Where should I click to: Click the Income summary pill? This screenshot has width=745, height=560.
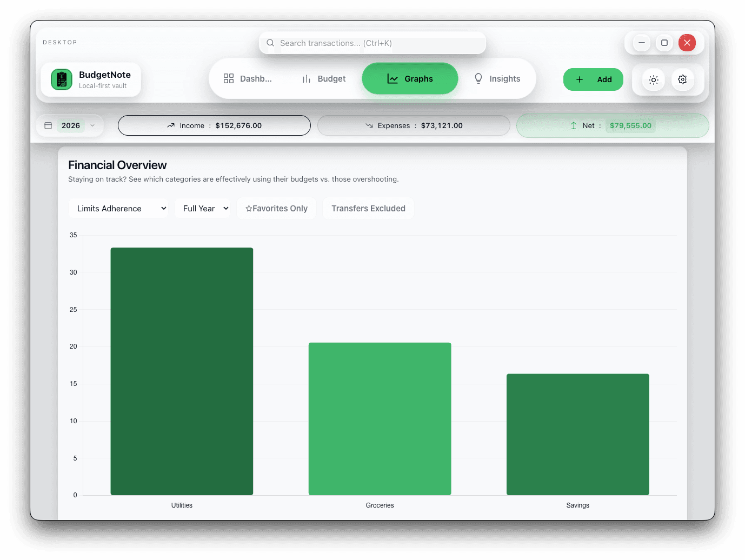[x=214, y=126]
